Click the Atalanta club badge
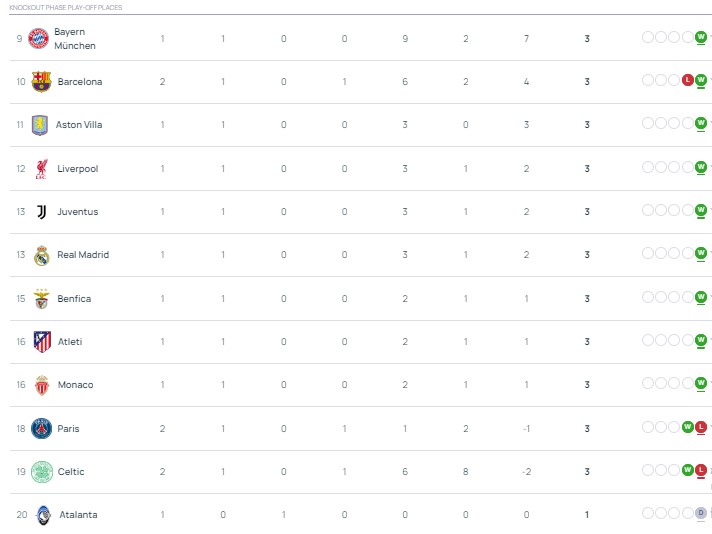This screenshot has width=712, height=534. coord(41,515)
